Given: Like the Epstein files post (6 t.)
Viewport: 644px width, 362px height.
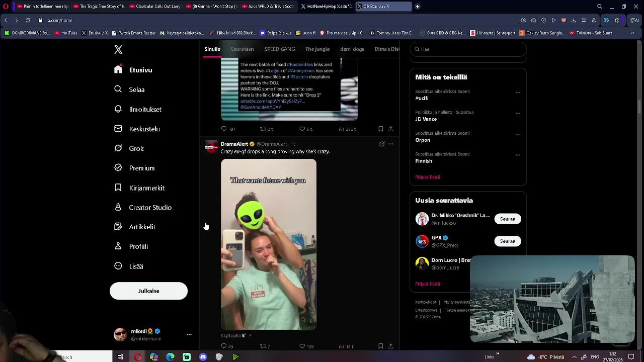Looking at the screenshot, I should click(x=306, y=129).
